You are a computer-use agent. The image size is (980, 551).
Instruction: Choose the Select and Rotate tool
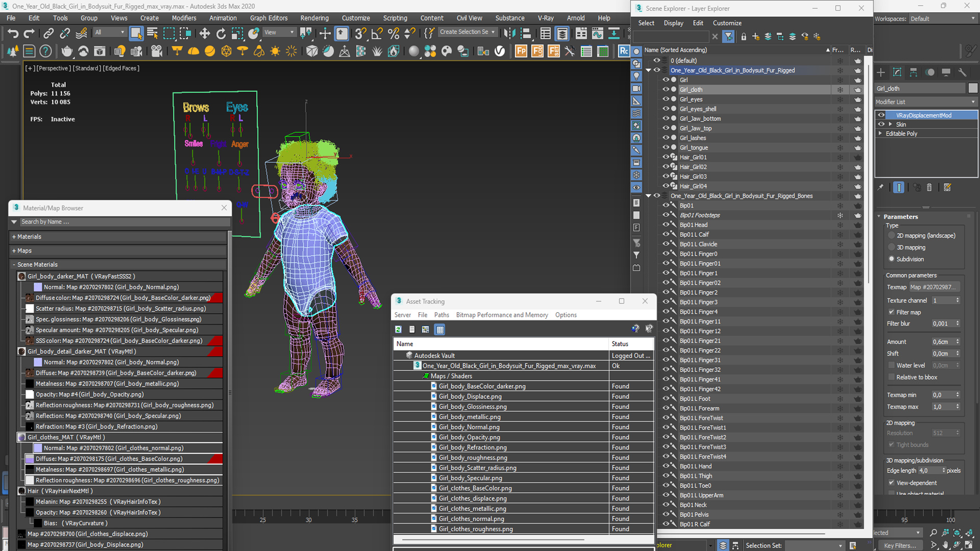pos(221,34)
